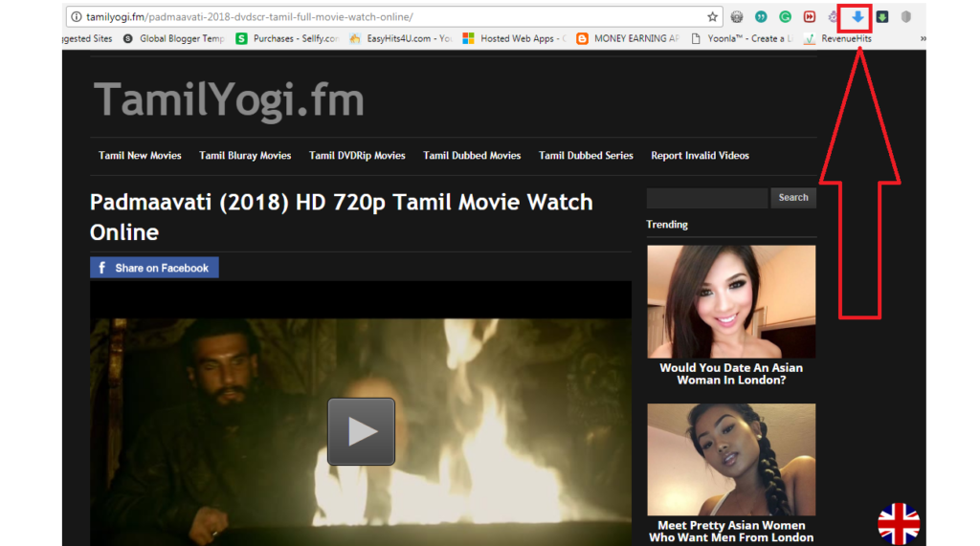The width and height of the screenshot is (980, 546).
Task: Open Tamil New Movies menu
Action: pos(140,156)
